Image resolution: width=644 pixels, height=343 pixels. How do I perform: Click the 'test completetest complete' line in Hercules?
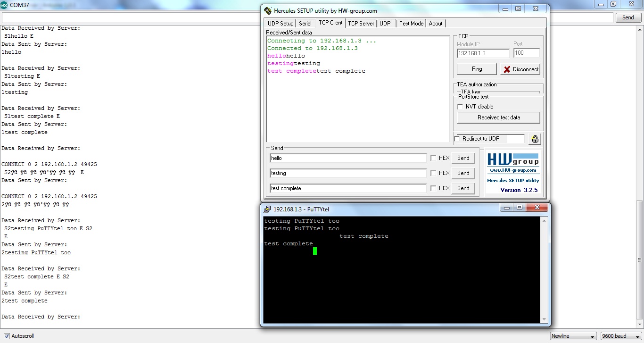point(316,71)
